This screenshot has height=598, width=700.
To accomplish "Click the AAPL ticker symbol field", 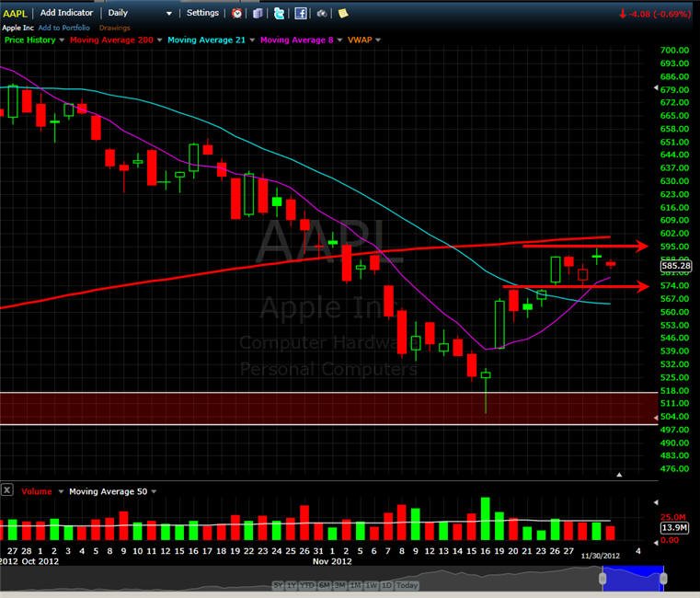I will point(15,14).
